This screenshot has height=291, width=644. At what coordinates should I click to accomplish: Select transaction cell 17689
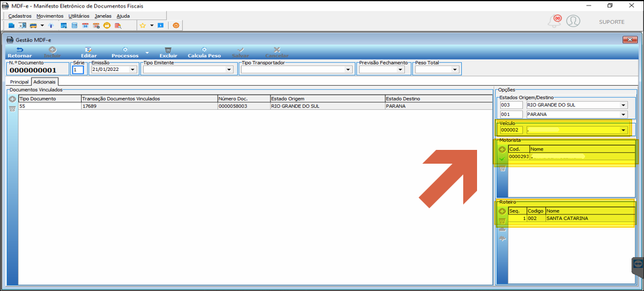pyautogui.click(x=149, y=106)
